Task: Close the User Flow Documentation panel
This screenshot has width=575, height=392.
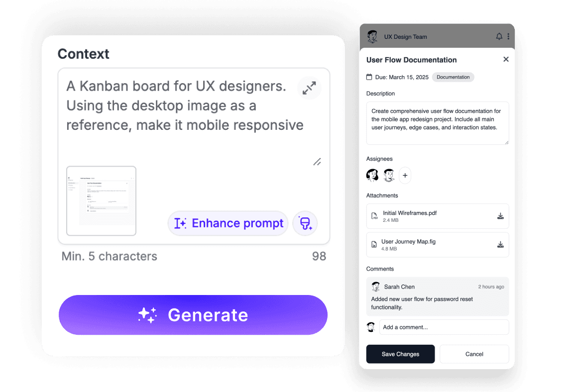Action: click(x=506, y=59)
